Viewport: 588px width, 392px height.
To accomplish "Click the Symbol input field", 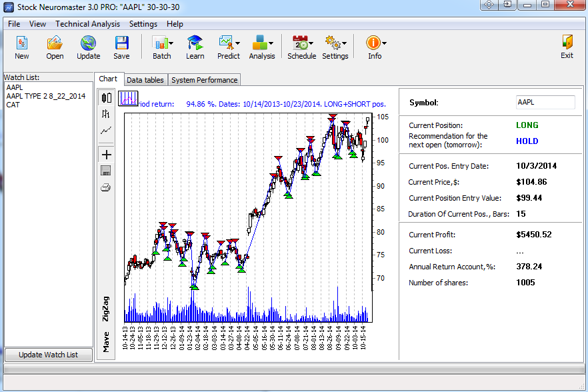I will [545, 103].
